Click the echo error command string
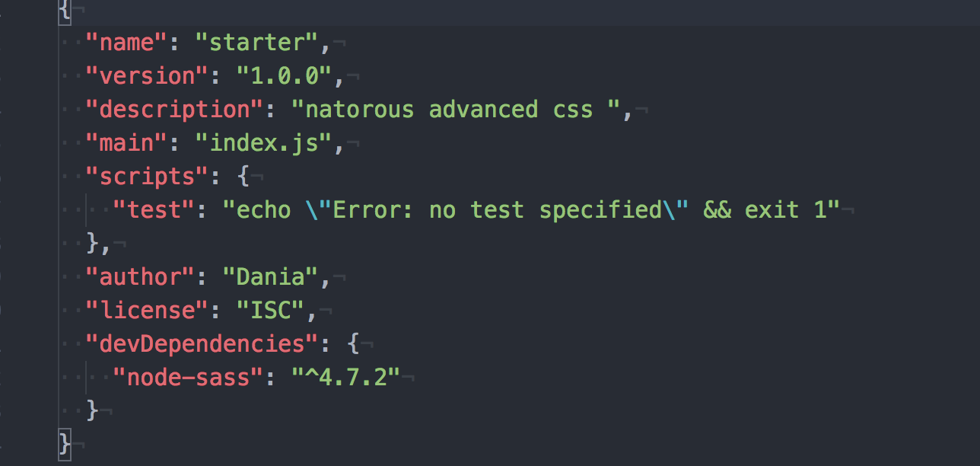 530,210
